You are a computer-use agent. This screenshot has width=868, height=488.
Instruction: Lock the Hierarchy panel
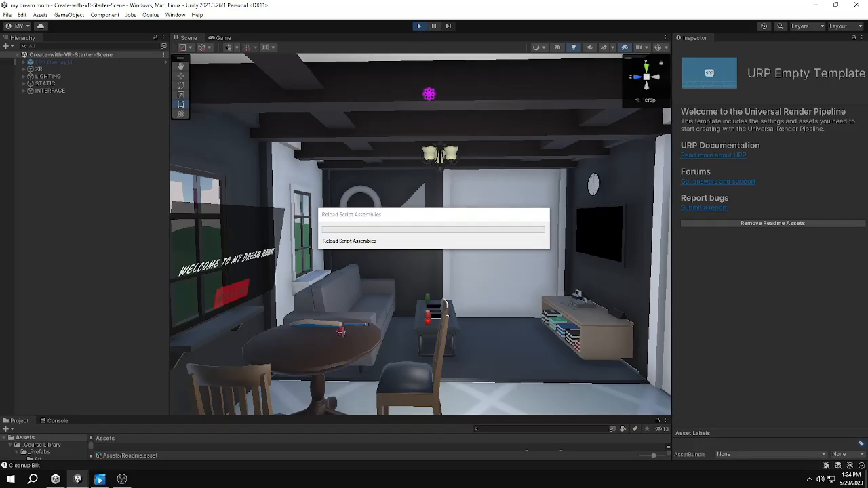coord(155,38)
